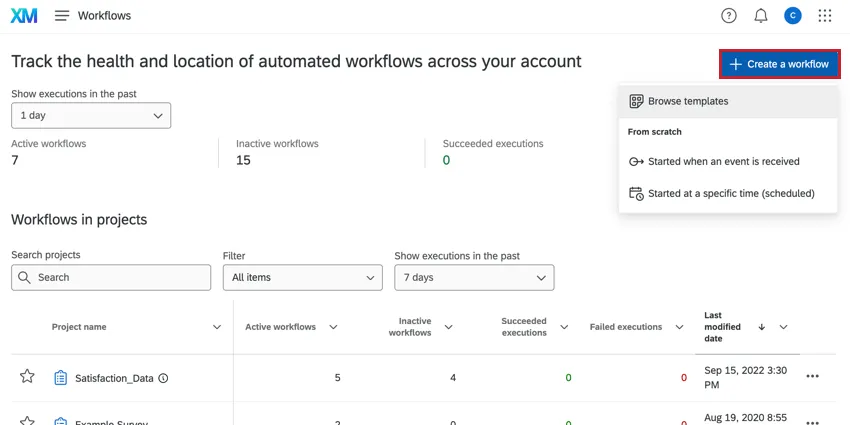
Task: Click the Search projects input field
Action: point(111,277)
